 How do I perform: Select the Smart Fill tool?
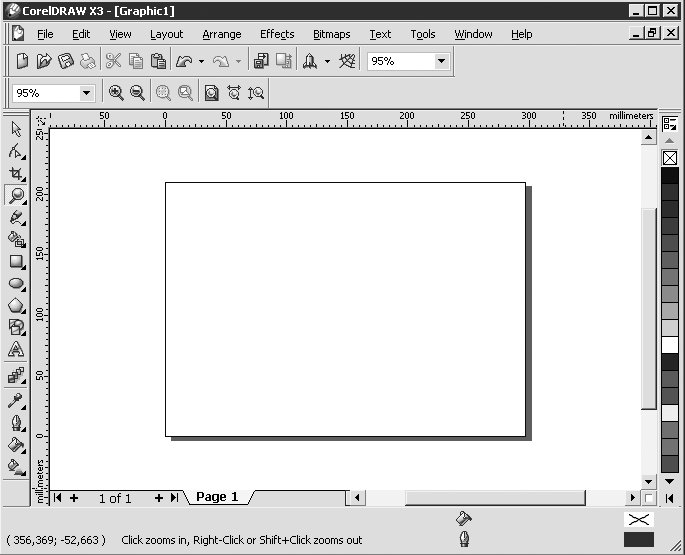point(16,239)
